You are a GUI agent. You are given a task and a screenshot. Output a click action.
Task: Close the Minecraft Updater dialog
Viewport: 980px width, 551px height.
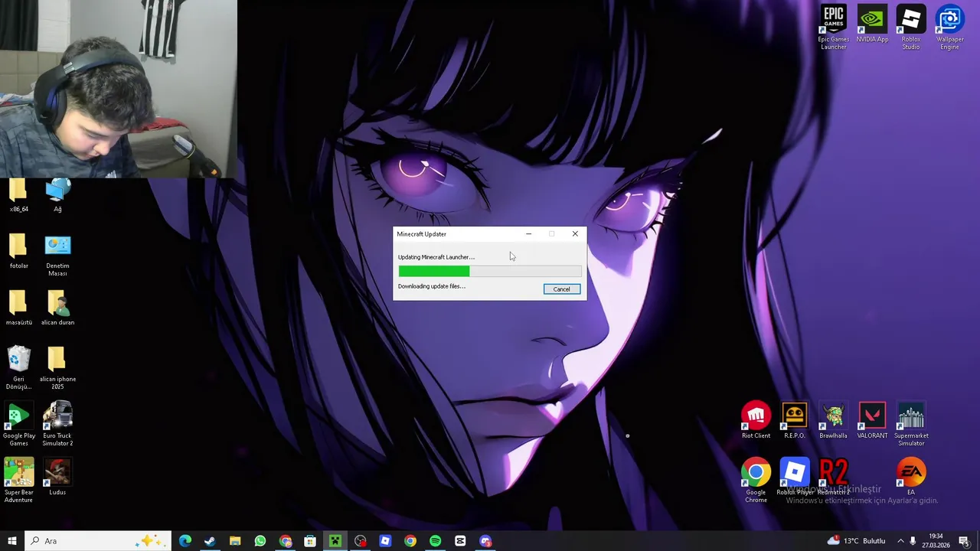click(x=575, y=234)
